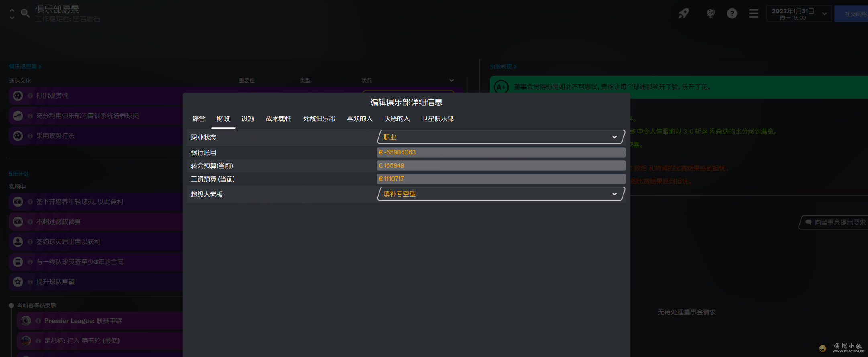868x357 pixels.
Task: Open the hamburger menu icon
Action: click(754, 14)
